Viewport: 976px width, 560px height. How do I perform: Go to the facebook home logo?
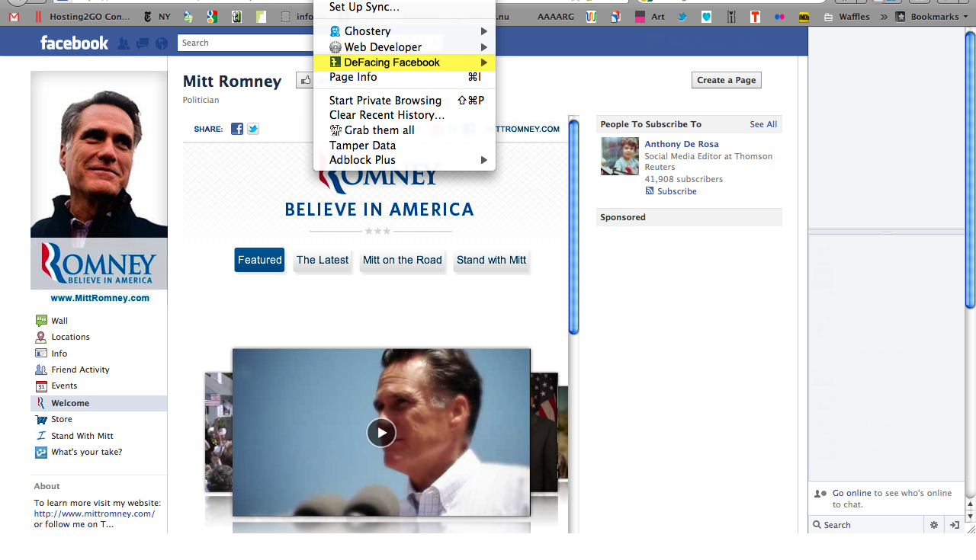tap(74, 43)
